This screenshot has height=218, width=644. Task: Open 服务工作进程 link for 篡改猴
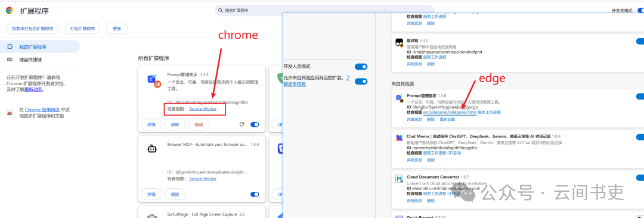[x=435, y=57]
